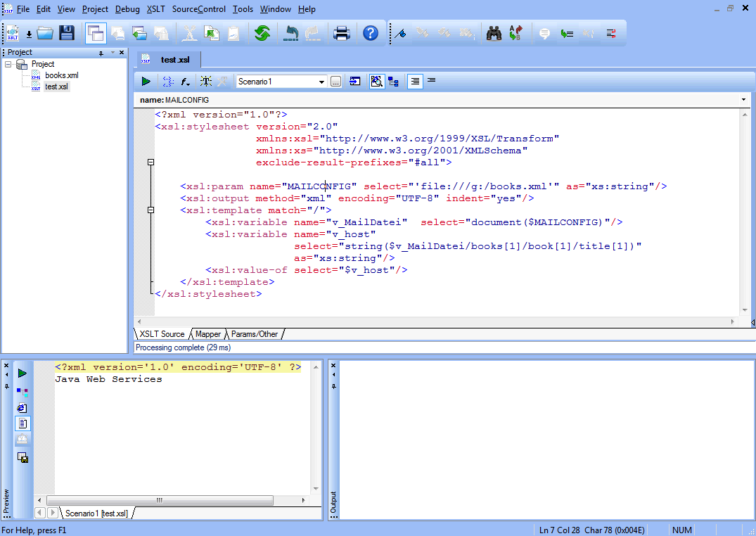
Task: Open the name: MAILCONFIG path dropdown arrow
Action: coord(743,100)
